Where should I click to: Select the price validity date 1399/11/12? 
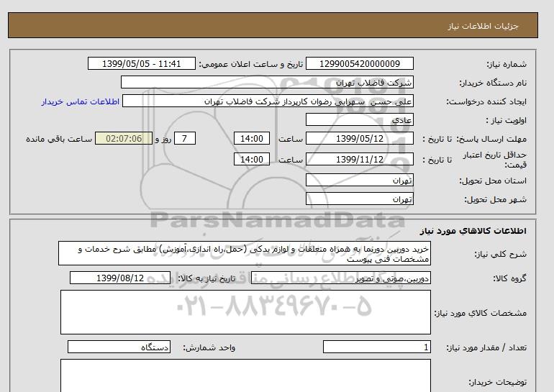tap(359, 159)
